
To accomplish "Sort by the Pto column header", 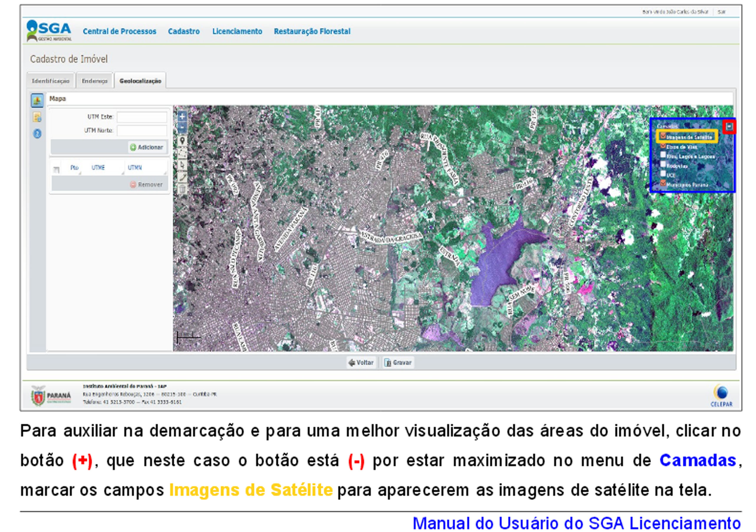I will (x=74, y=167).
